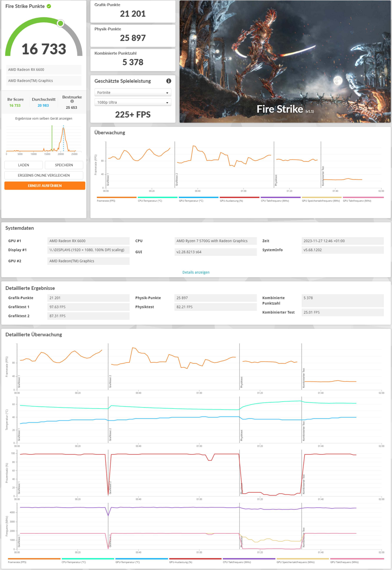Click the score gauge indicator knob
The image size is (392, 570).
point(60,23)
